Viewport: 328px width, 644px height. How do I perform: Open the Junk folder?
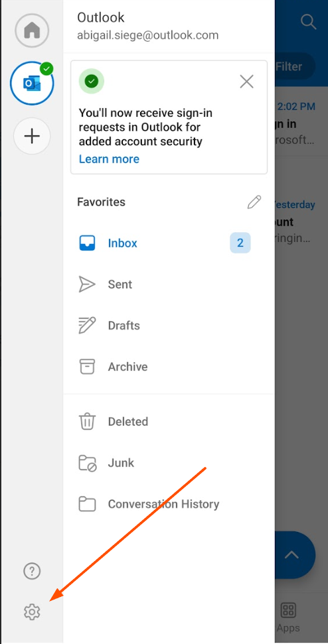coord(169,462)
